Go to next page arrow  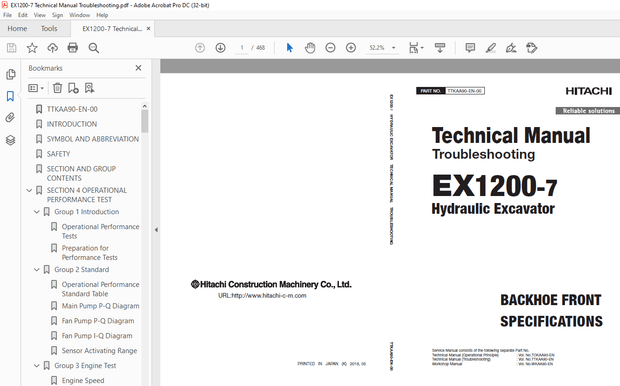pyautogui.click(x=221, y=48)
